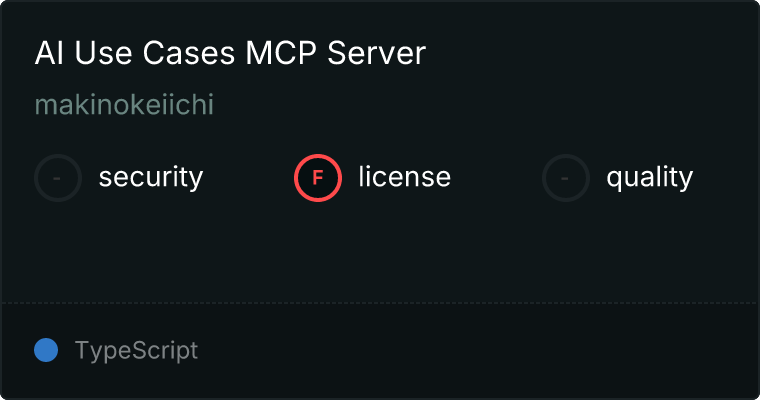Select the quality label text
The width and height of the screenshot is (760, 400).
(649, 177)
